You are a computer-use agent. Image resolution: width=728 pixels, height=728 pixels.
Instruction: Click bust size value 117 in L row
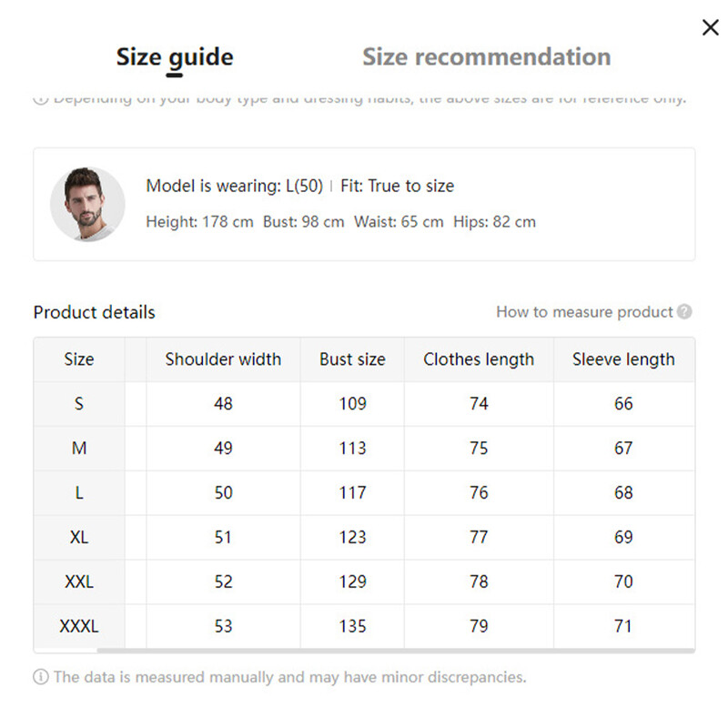(x=352, y=492)
